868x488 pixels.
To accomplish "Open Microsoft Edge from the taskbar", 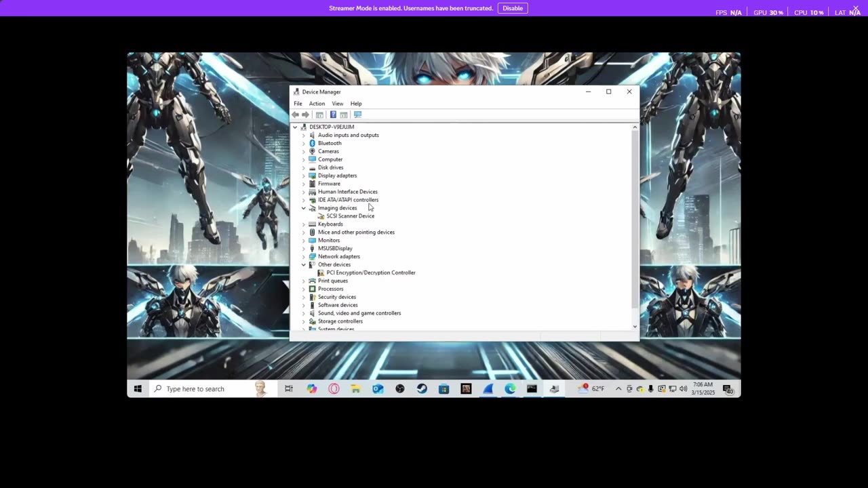I will pos(510,388).
